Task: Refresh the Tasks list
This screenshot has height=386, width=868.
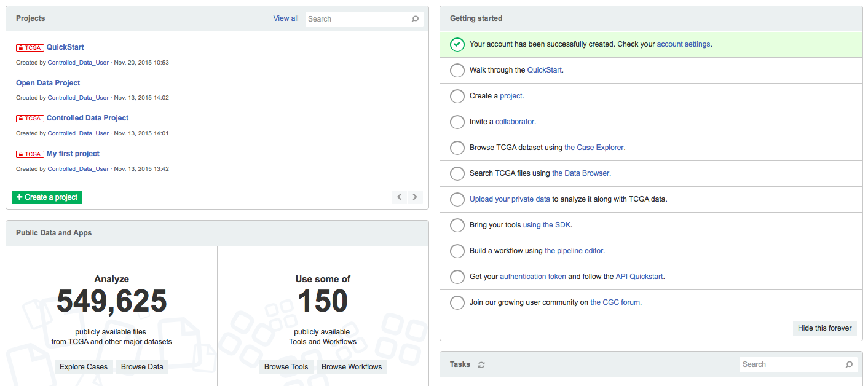Action: [481, 364]
